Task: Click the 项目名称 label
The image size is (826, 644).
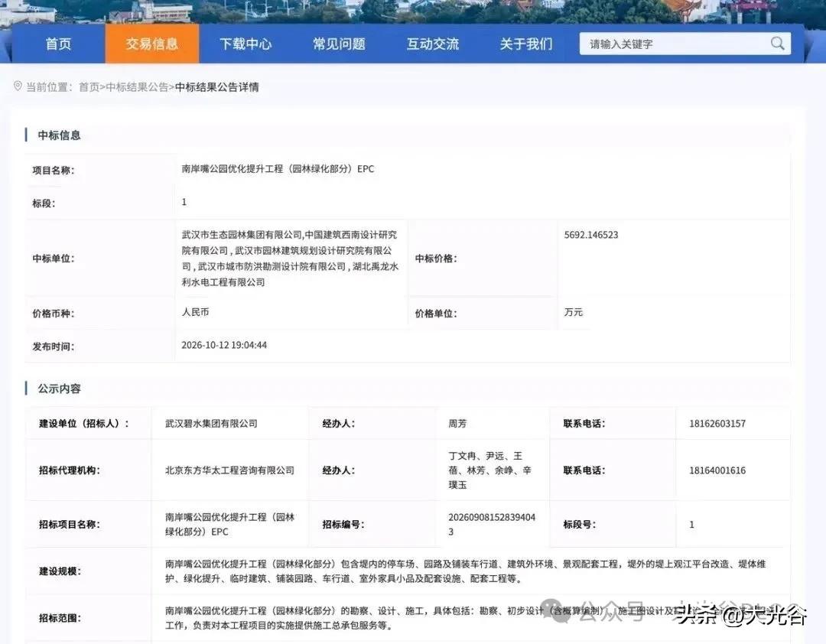Action: (x=54, y=171)
